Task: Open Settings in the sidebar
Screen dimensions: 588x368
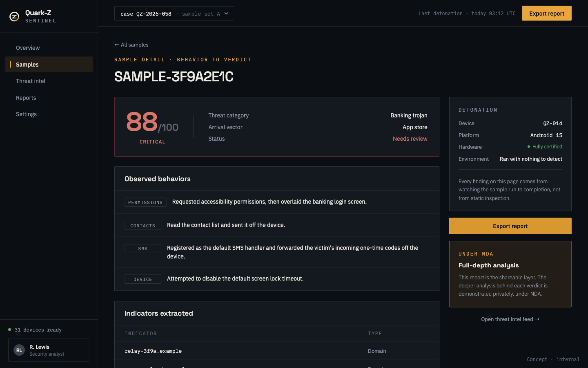Action: coord(26,114)
